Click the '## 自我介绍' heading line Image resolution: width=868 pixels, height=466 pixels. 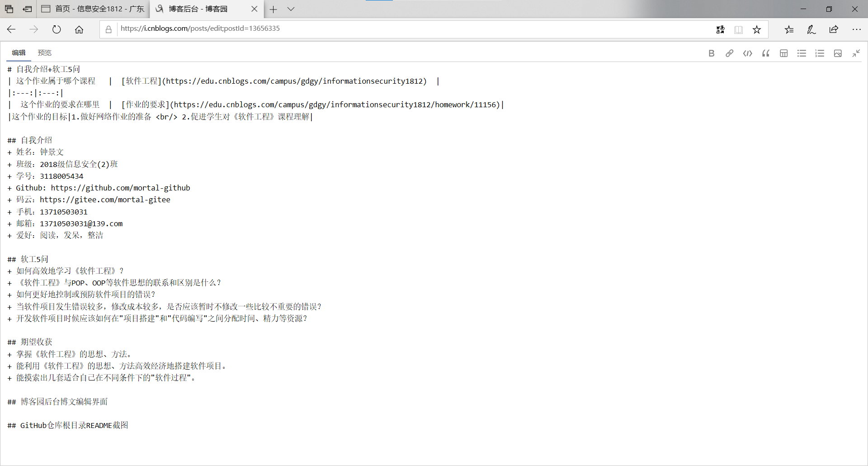click(x=30, y=140)
